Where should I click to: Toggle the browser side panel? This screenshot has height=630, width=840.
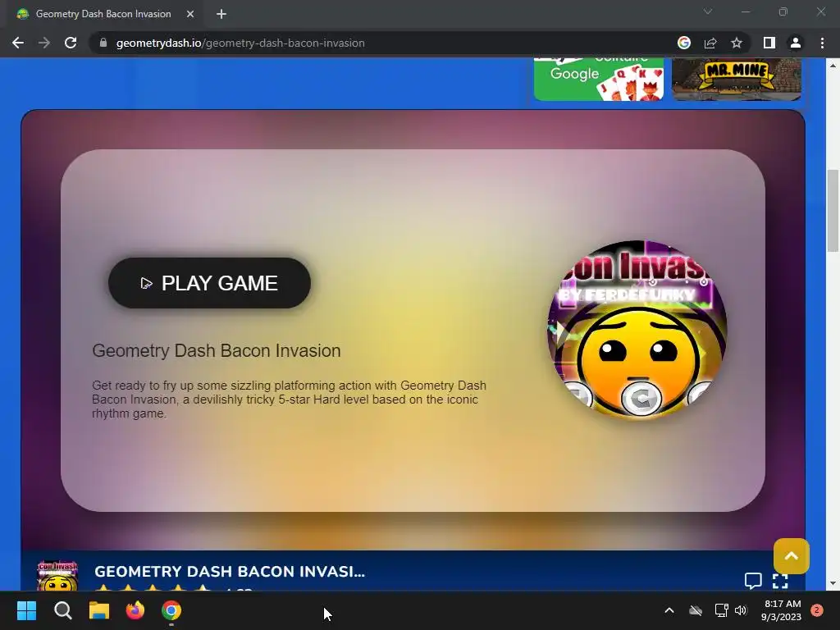click(769, 43)
